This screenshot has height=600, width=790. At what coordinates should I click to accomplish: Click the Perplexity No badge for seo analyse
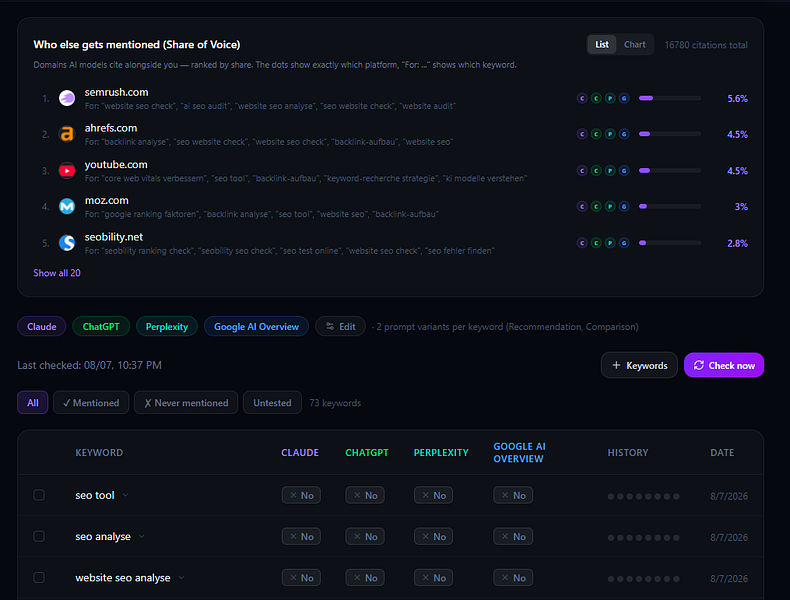pos(433,537)
